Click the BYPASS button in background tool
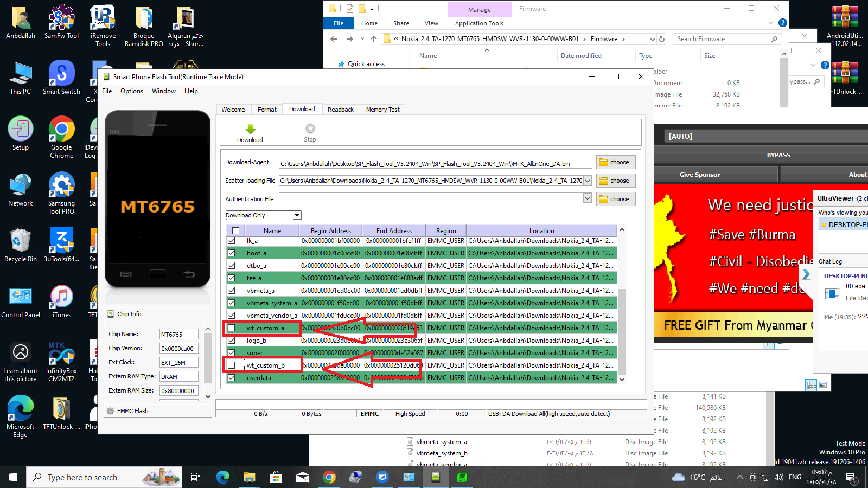 click(778, 155)
